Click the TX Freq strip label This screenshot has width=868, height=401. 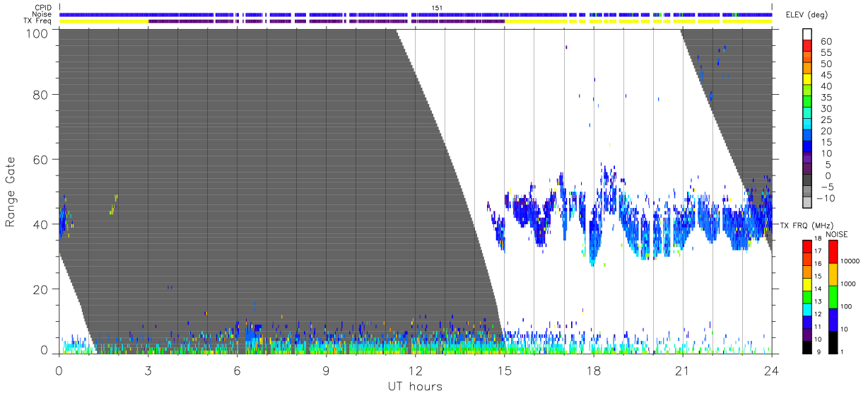click(x=38, y=21)
